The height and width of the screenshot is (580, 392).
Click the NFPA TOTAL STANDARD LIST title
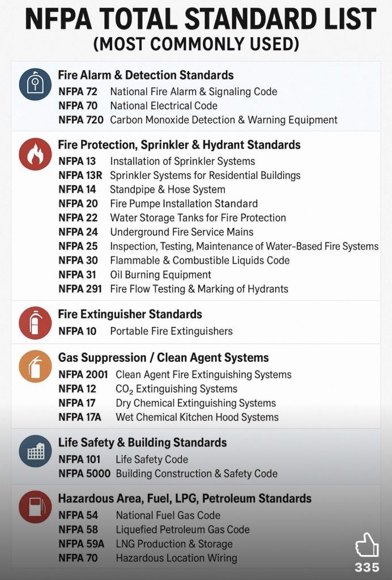201,20
